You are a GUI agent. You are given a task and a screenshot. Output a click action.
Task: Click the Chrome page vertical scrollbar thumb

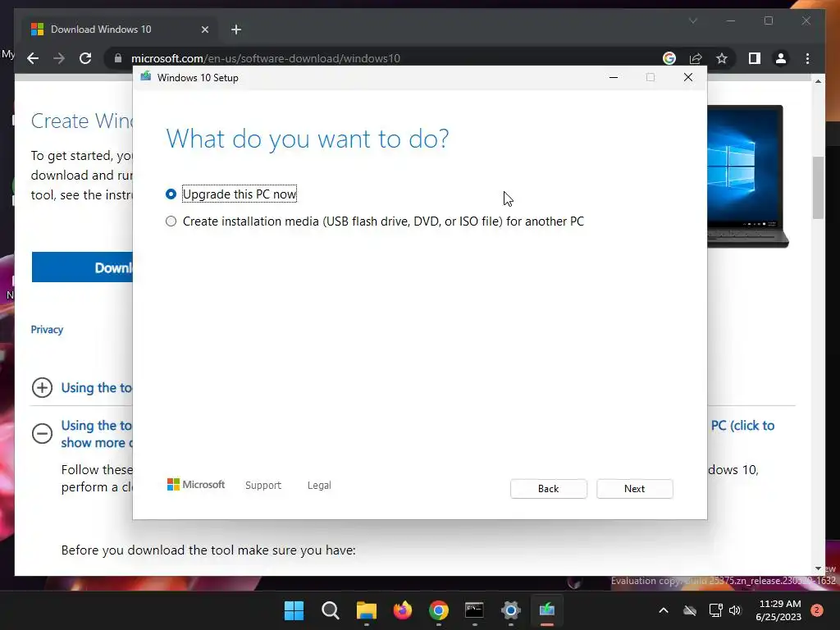point(818,188)
